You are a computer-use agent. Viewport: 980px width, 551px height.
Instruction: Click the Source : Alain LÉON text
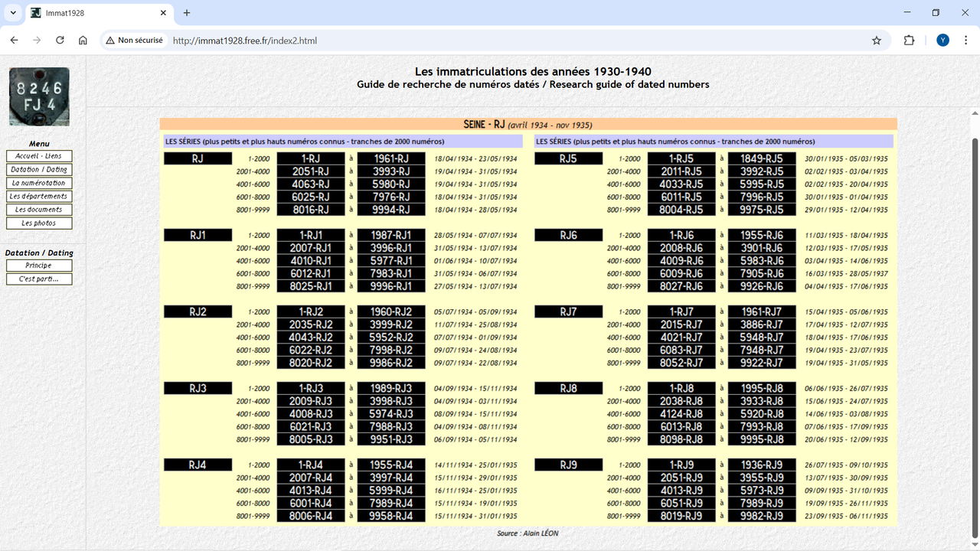coord(528,533)
